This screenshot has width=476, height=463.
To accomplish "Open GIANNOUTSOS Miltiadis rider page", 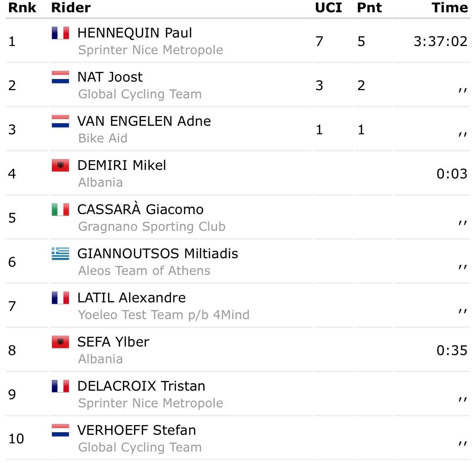I will (158, 254).
